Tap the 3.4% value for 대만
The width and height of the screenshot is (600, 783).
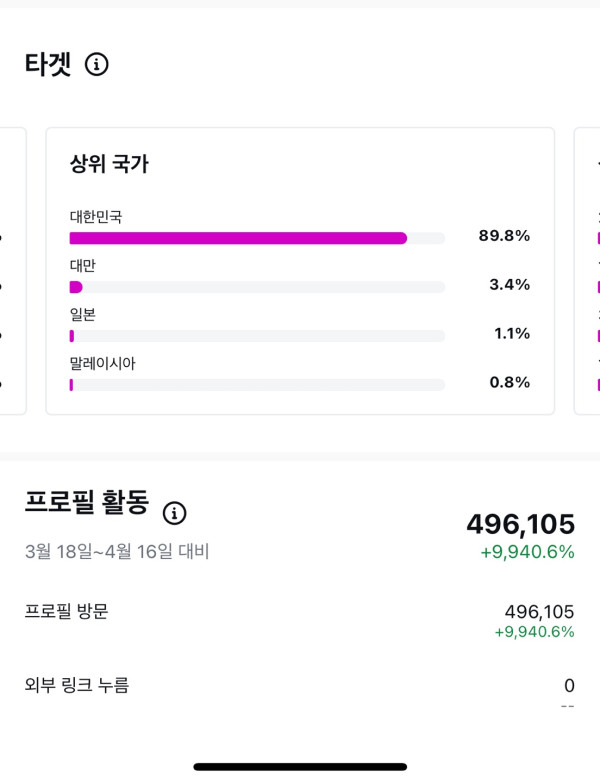[509, 285]
